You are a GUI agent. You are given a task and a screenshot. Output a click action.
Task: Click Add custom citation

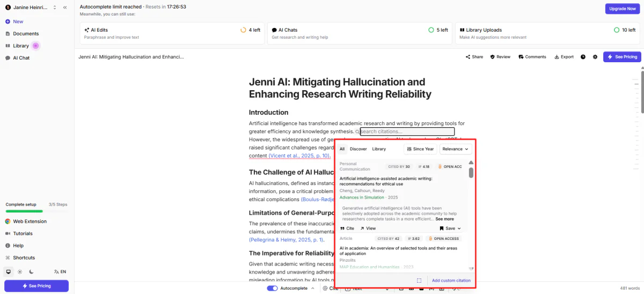pyautogui.click(x=451, y=281)
